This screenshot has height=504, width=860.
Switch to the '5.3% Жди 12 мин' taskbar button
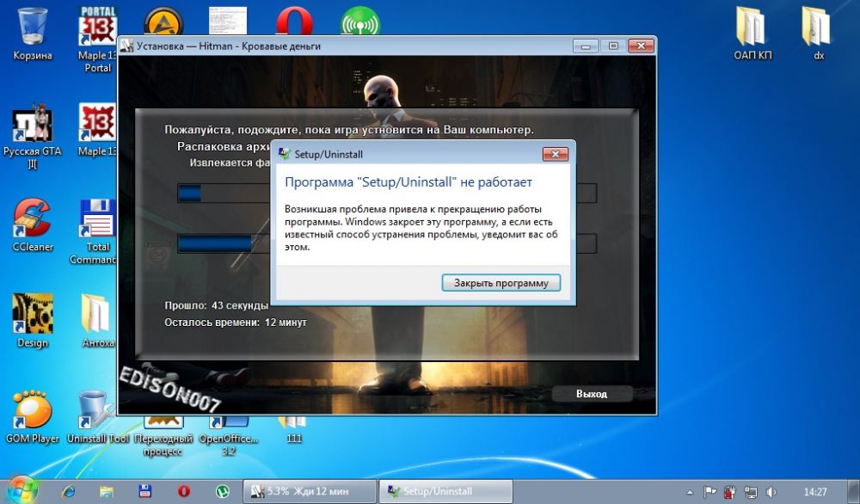coord(310,491)
